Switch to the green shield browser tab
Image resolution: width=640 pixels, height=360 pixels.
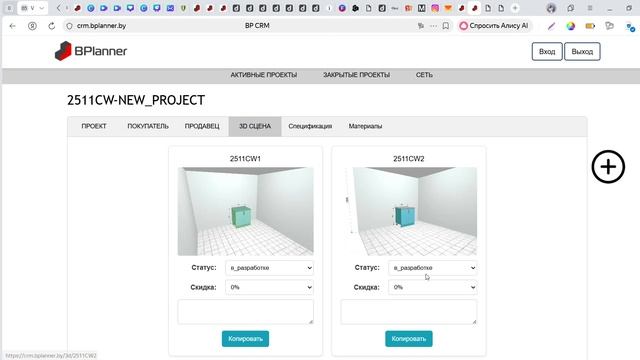coord(184,8)
